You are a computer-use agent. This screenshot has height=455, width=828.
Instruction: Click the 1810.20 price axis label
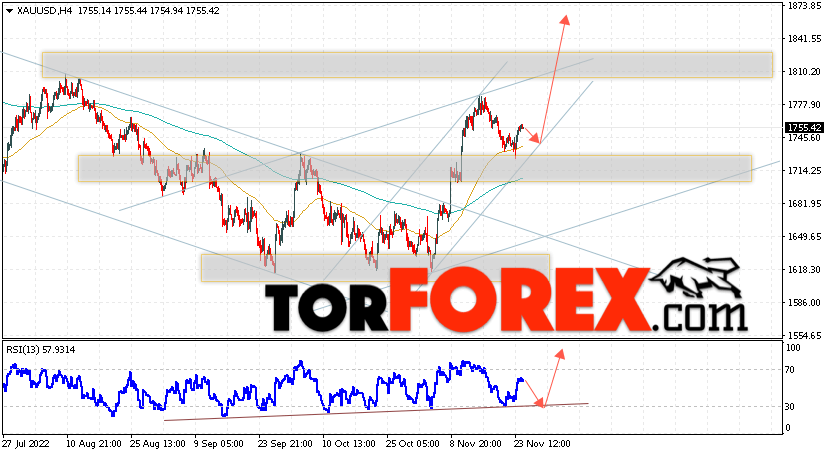(x=804, y=72)
